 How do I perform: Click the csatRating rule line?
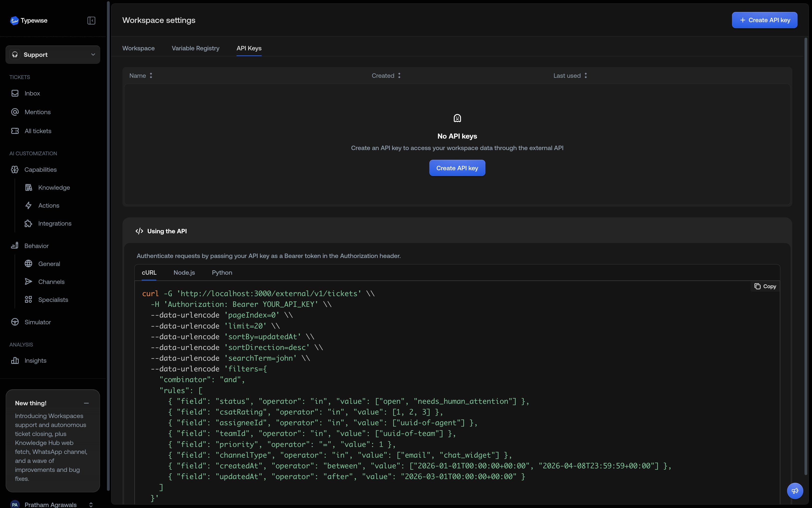(x=305, y=412)
